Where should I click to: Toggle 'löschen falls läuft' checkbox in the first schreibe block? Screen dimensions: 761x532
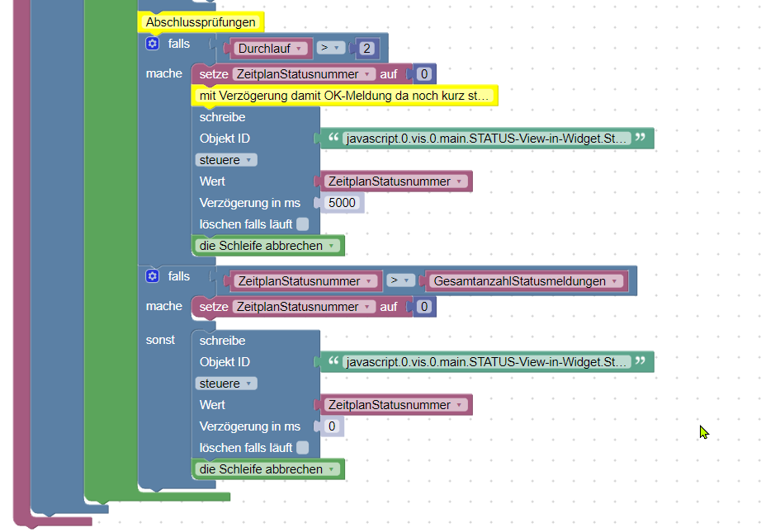(302, 224)
